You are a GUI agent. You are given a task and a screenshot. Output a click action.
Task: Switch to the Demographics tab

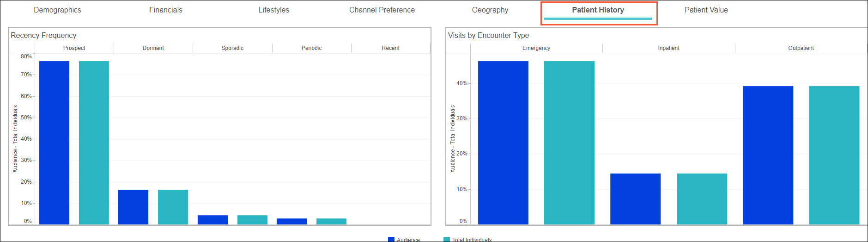[x=57, y=10]
